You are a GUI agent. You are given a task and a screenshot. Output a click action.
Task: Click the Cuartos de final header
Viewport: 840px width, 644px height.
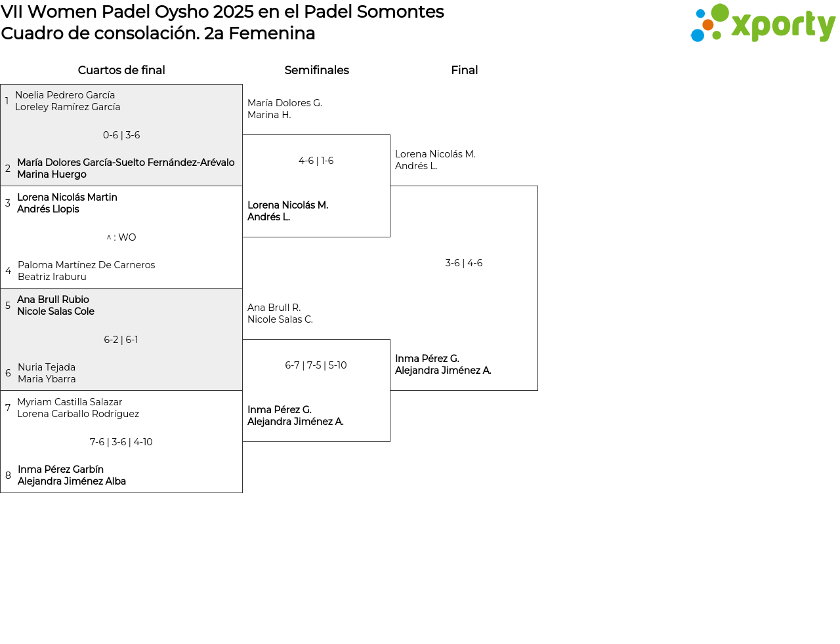[121, 70]
